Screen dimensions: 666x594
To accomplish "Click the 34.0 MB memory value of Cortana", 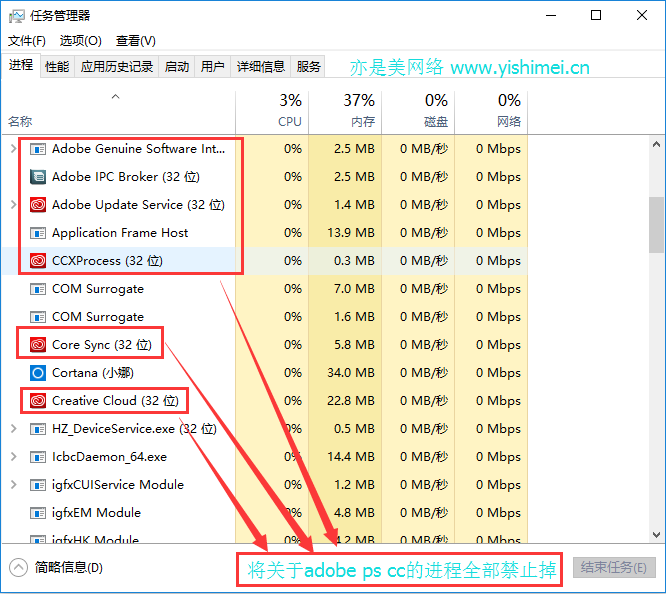I will 351,373.
